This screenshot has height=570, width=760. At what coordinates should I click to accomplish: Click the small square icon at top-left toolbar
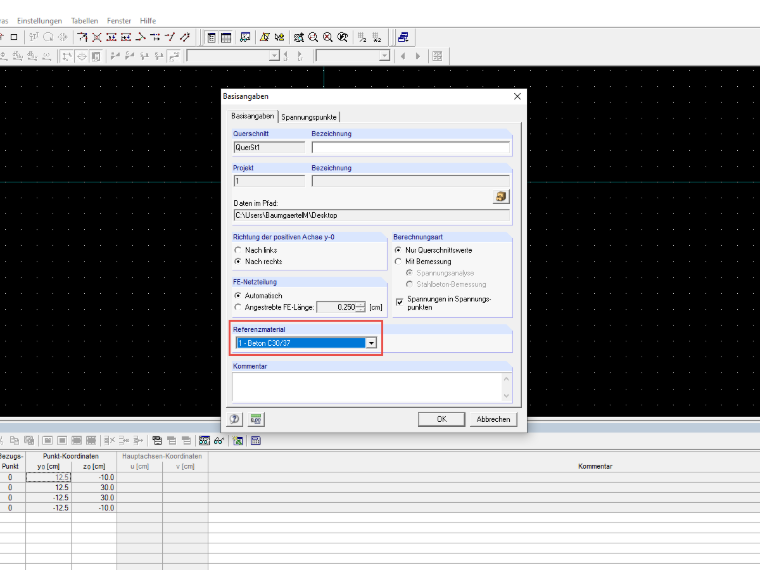pos(14,37)
